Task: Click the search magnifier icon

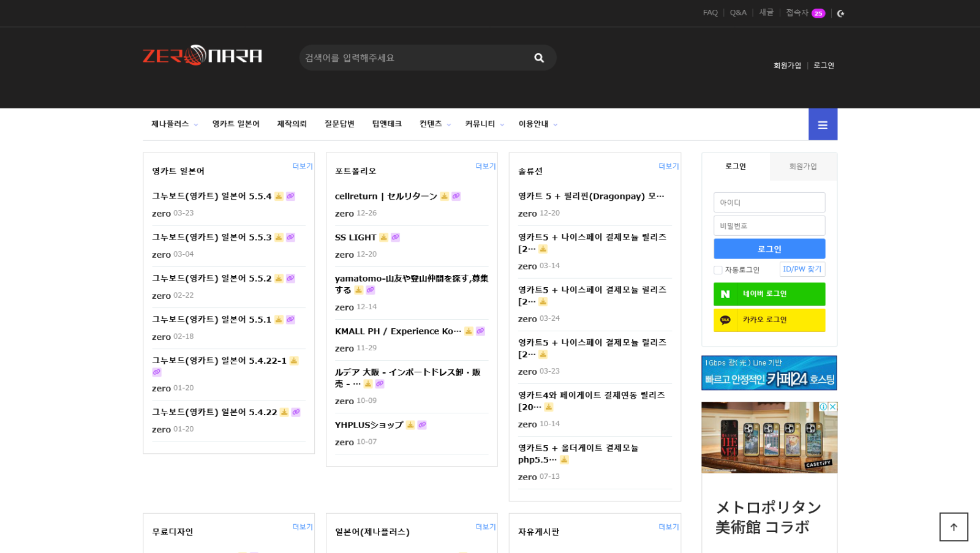Action: (539, 58)
